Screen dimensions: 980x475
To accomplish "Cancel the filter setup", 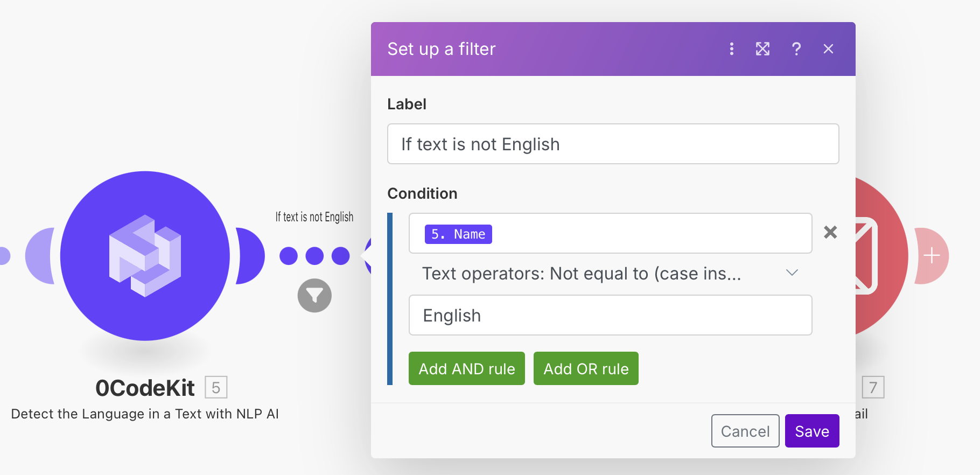I will coord(745,431).
